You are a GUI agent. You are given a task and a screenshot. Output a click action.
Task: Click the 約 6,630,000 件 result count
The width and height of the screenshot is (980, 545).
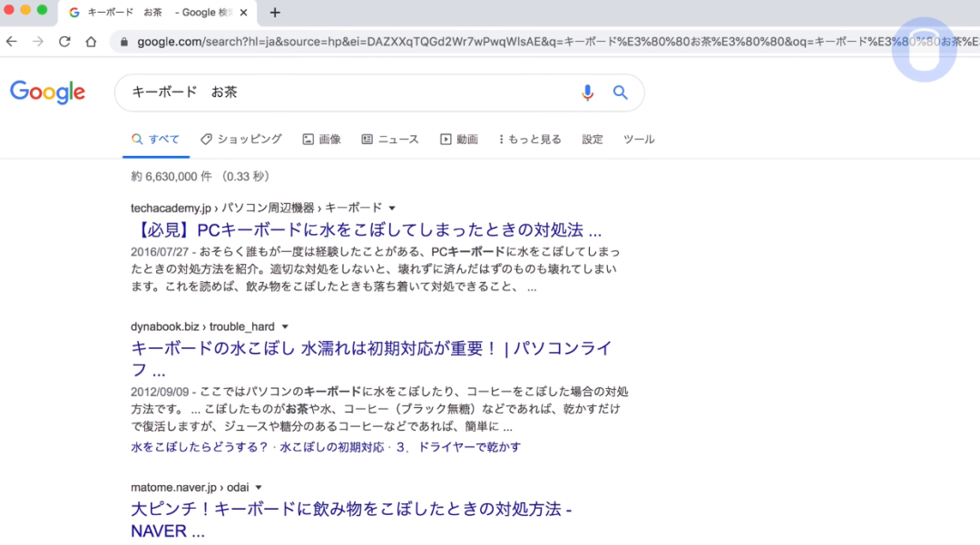(171, 177)
